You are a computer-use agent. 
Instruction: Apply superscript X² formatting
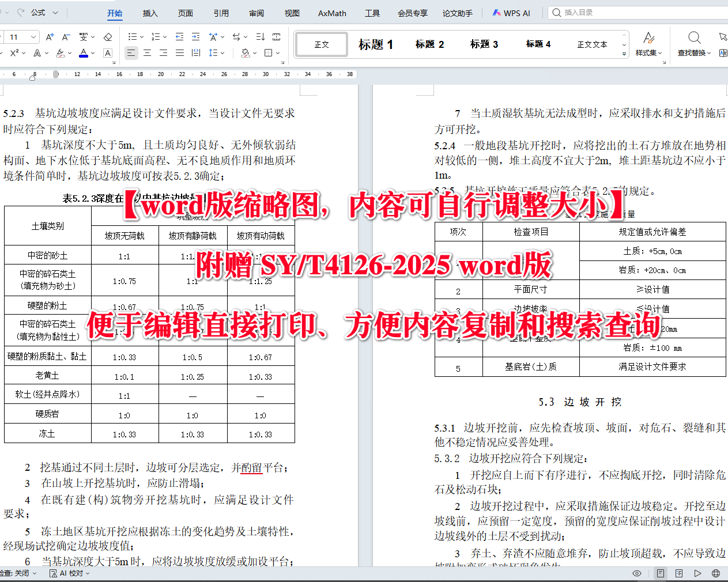(15, 53)
